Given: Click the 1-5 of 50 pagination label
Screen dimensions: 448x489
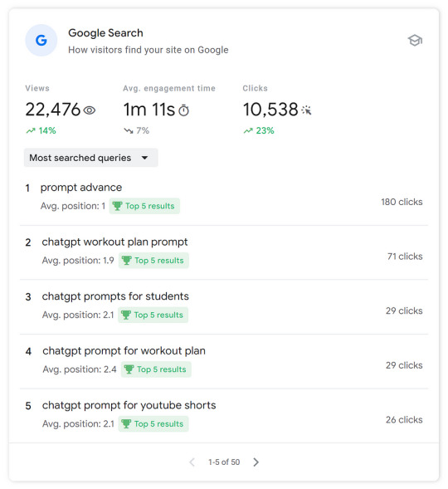Looking at the screenshot, I should (x=224, y=462).
